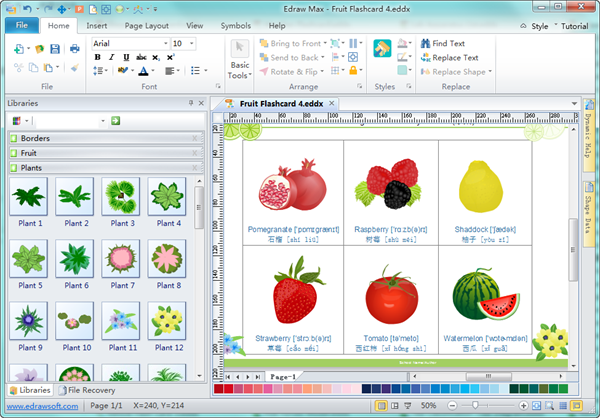Click the Rotate & Flip tool
The height and width of the screenshot is (418, 600).
click(296, 72)
